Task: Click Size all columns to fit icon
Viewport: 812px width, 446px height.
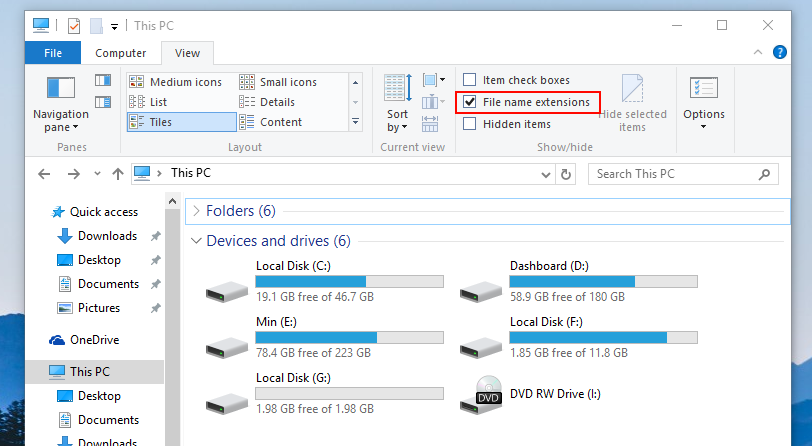Action: (x=430, y=124)
